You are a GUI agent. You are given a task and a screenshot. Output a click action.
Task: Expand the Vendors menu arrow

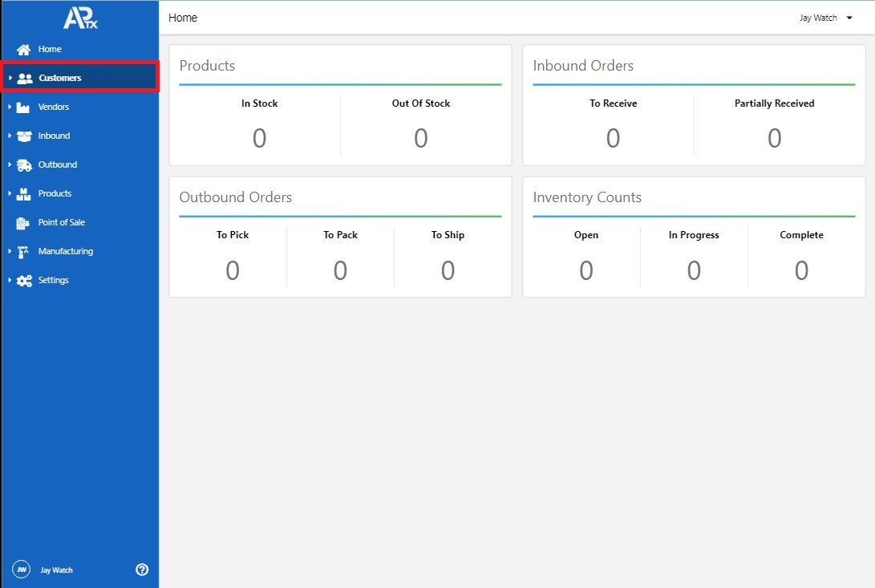(10, 107)
